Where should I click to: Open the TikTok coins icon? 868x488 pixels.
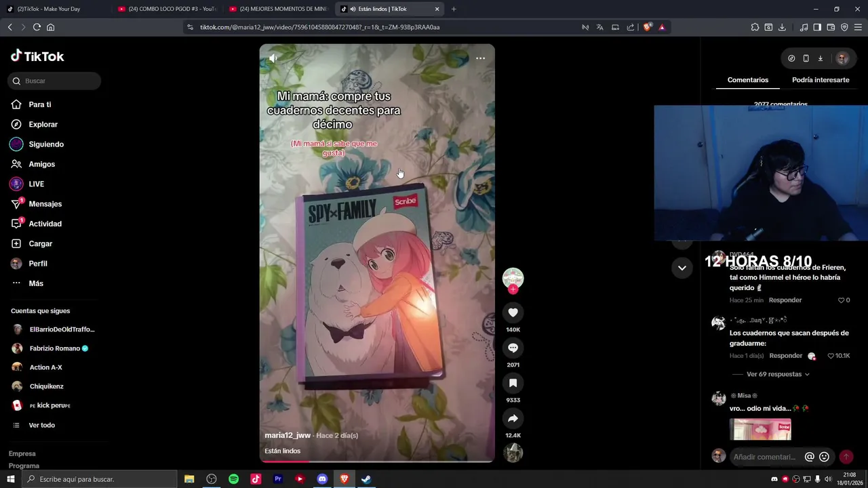[x=791, y=58]
